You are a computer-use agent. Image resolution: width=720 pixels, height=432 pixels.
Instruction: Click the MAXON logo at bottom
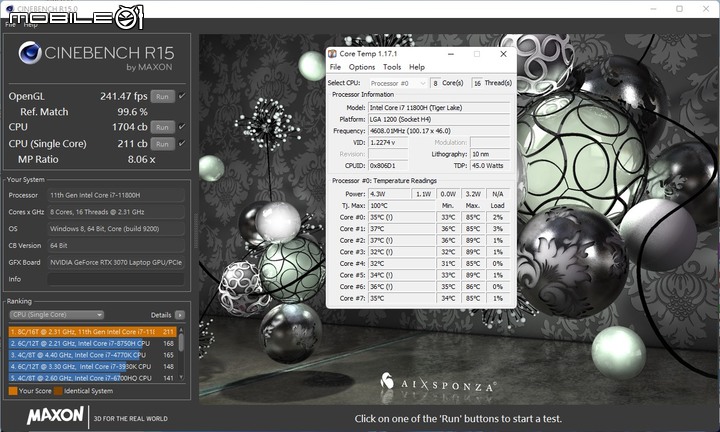(55, 415)
